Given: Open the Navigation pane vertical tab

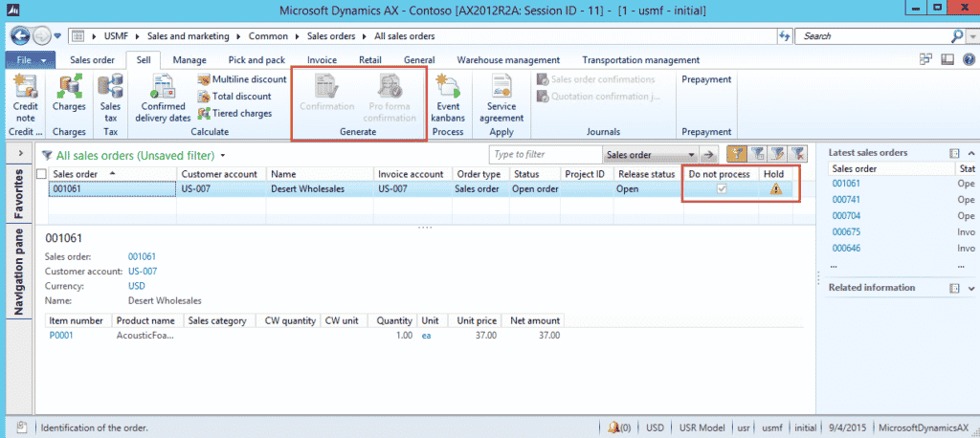Looking at the screenshot, I should point(19,274).
